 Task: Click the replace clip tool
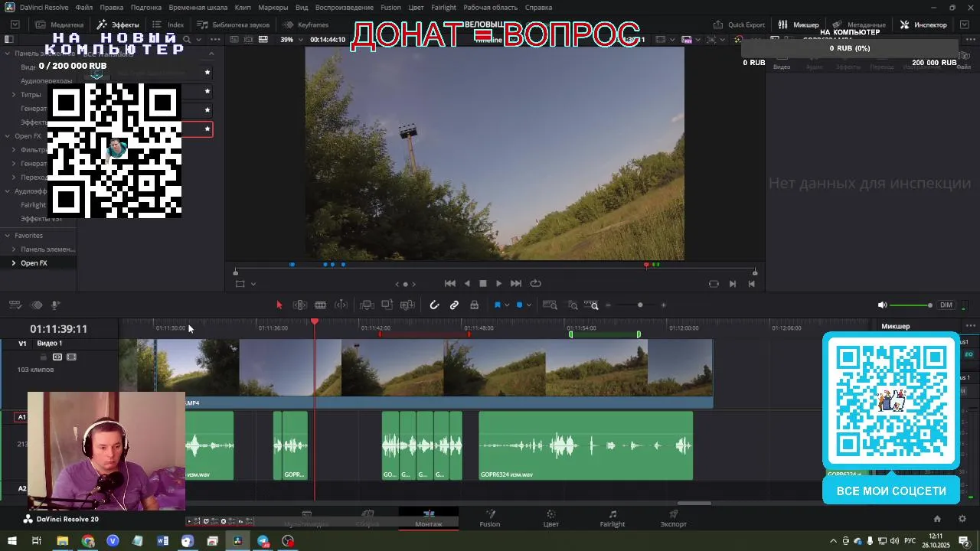tap(408, 305)
